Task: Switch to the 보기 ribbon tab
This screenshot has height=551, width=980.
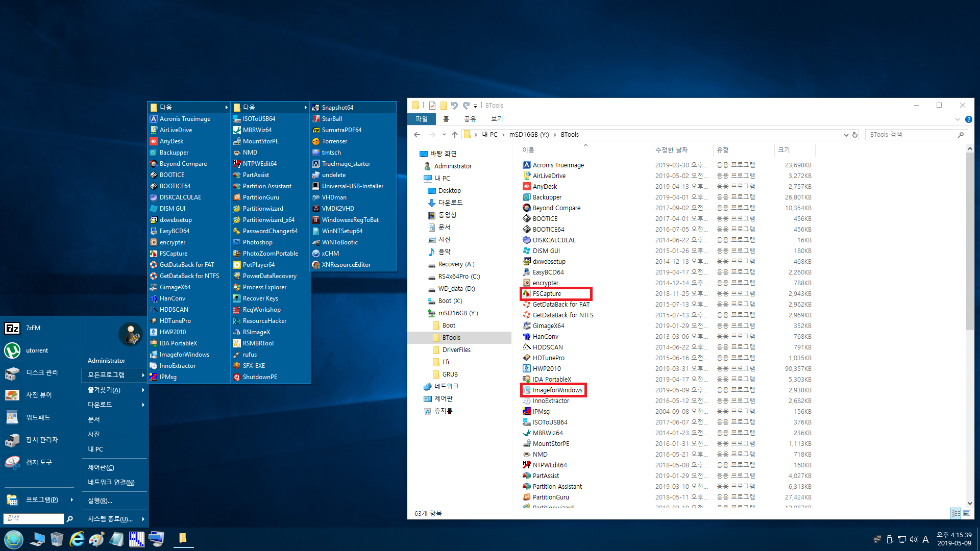Action: tap(497, 119)
